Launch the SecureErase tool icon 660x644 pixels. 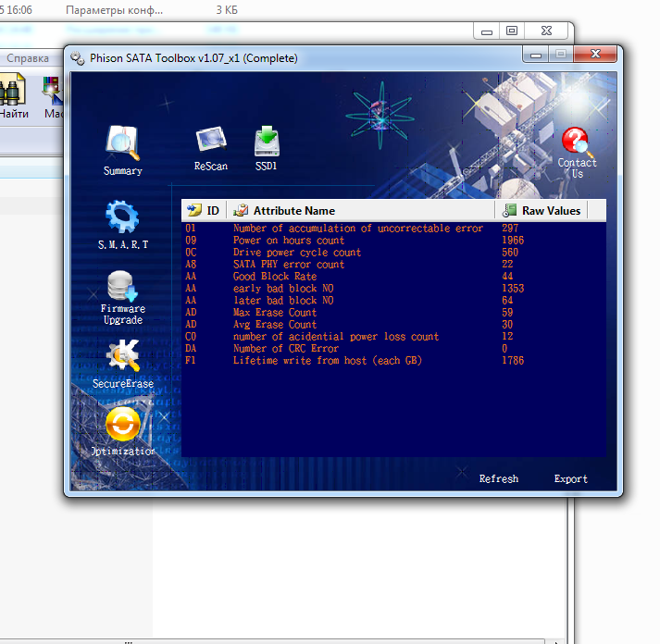[122, 355]
